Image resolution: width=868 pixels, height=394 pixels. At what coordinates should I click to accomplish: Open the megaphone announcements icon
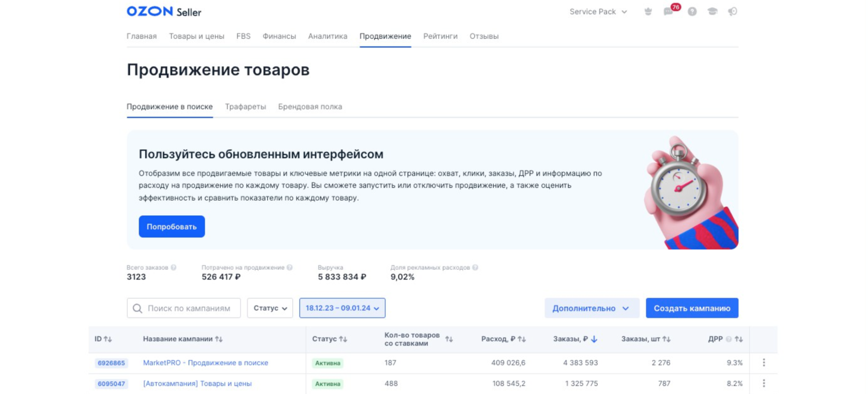(x=733, y=11)
